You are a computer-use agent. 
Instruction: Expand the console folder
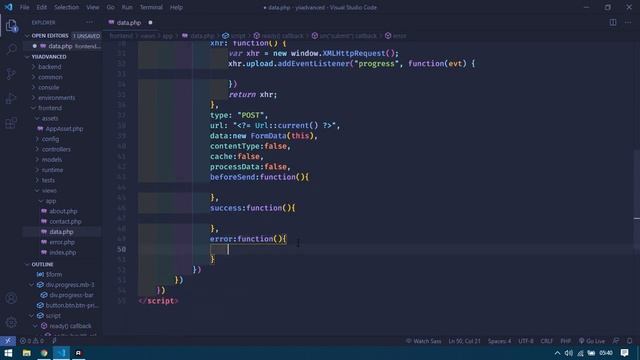[x=49, y=87]
